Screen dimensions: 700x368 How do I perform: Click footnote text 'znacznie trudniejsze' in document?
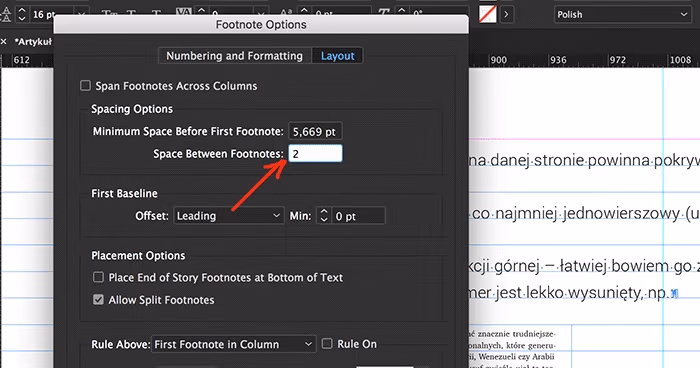(x=517, y=334)
